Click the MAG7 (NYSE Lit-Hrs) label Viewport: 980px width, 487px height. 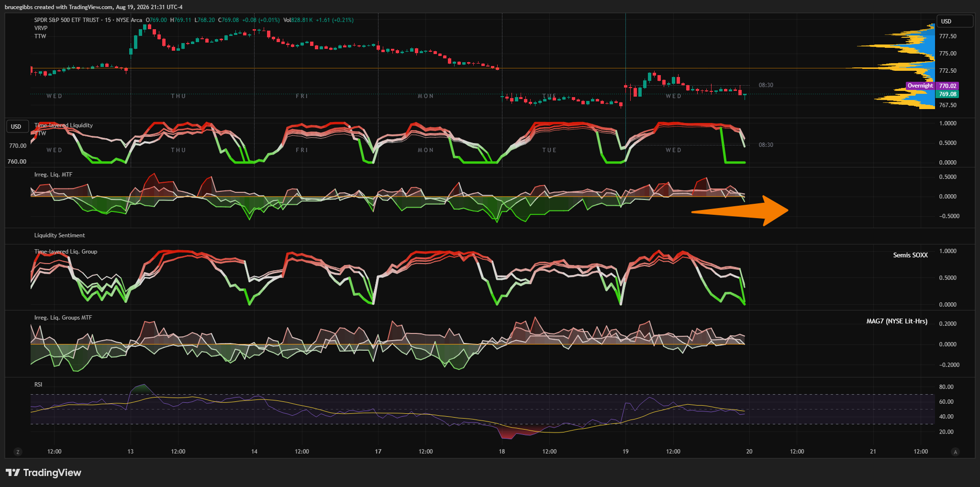[897, 321]
